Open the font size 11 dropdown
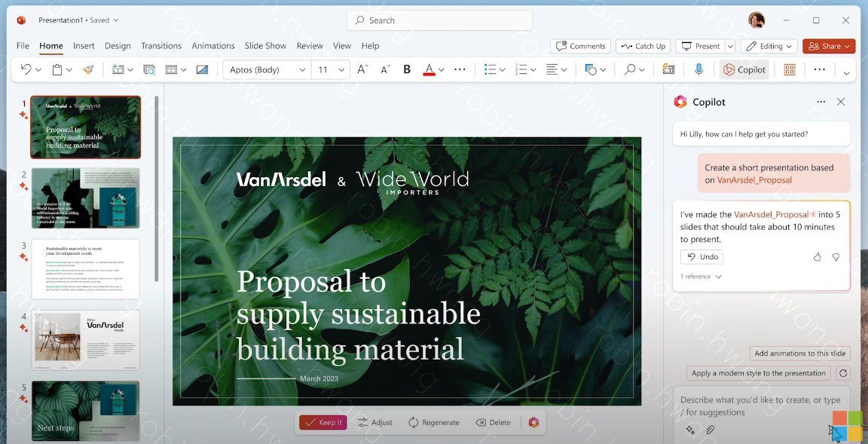This screenshot has height=444, width=868. (341, 70)
